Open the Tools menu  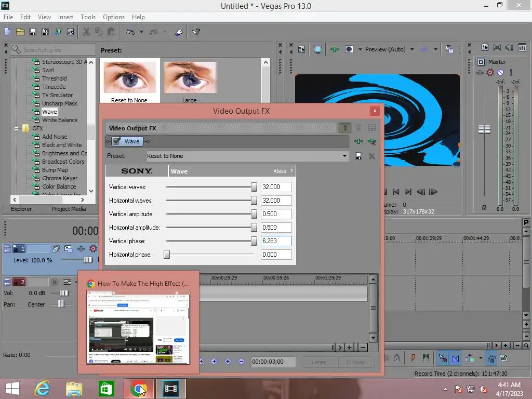[88, 17]
